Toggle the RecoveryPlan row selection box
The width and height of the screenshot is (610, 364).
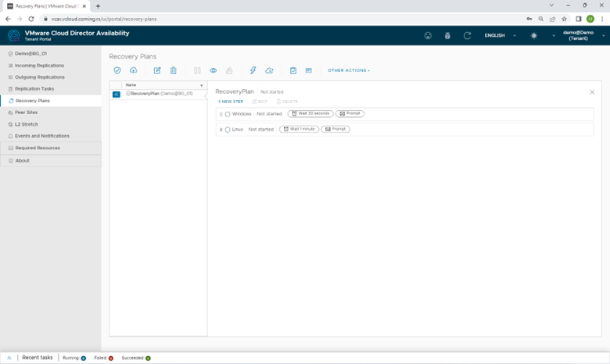[117, 94]
